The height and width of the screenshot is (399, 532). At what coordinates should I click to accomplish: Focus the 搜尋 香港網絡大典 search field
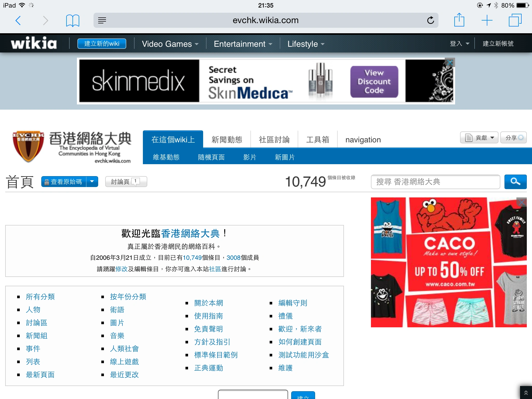(435, 182)
